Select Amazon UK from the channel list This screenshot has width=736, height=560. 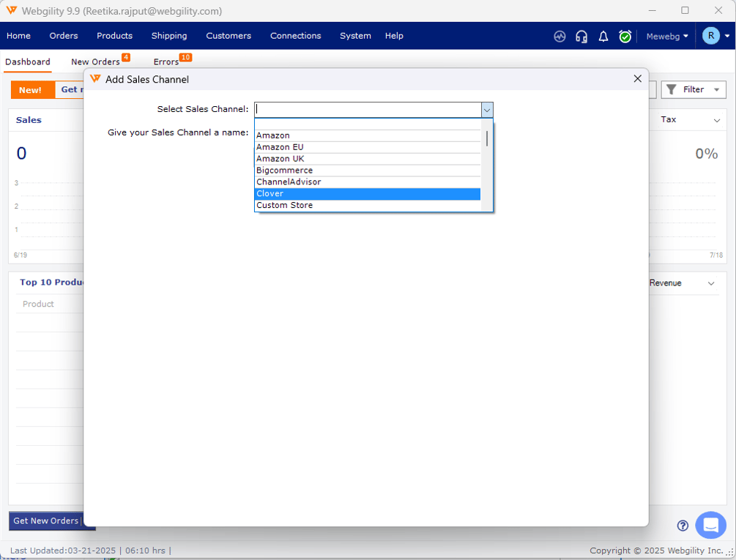click(368, 159)
